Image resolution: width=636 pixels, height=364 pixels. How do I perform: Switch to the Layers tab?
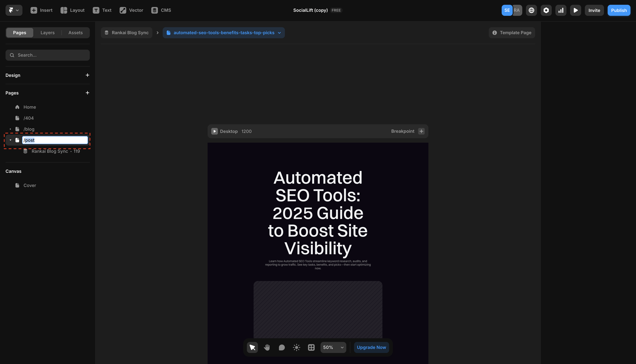pos(47,33)
